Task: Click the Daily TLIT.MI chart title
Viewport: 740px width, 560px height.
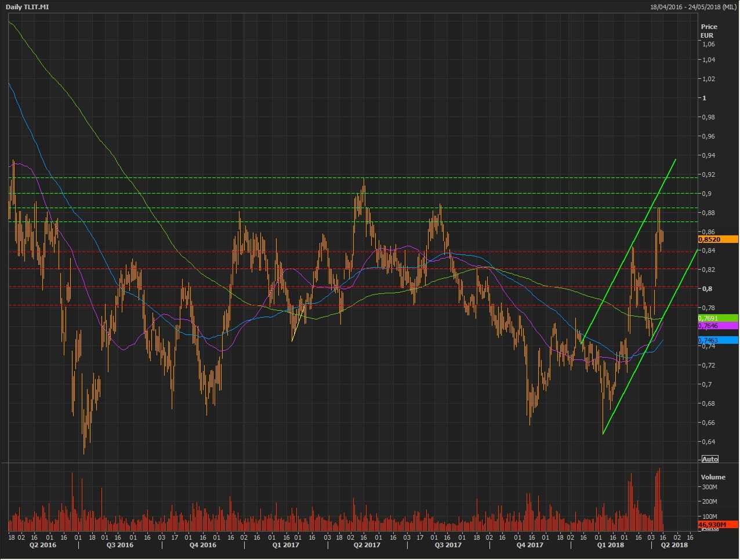Action: [x=27, y=7]
